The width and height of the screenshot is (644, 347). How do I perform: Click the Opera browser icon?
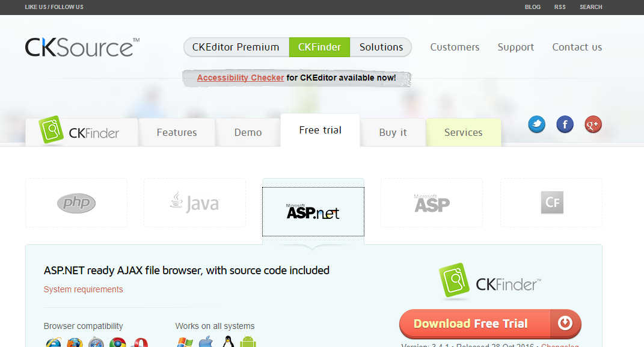[x=140, y=342]
